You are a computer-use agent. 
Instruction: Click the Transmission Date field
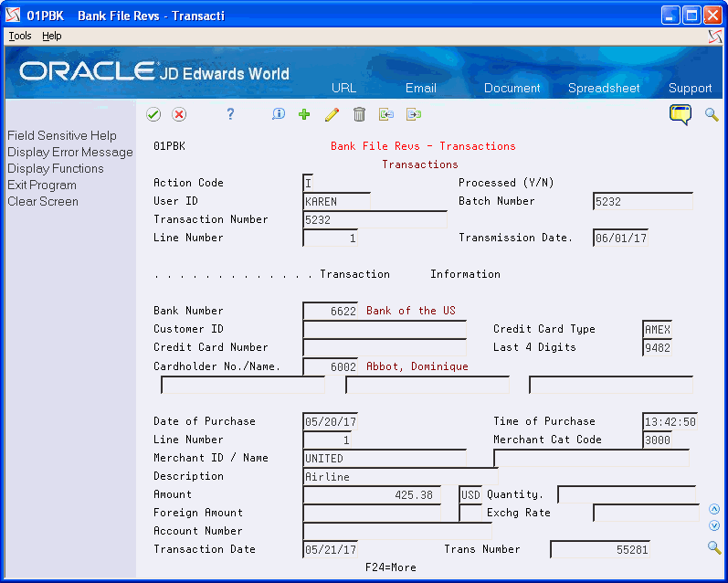click(620, 238)
